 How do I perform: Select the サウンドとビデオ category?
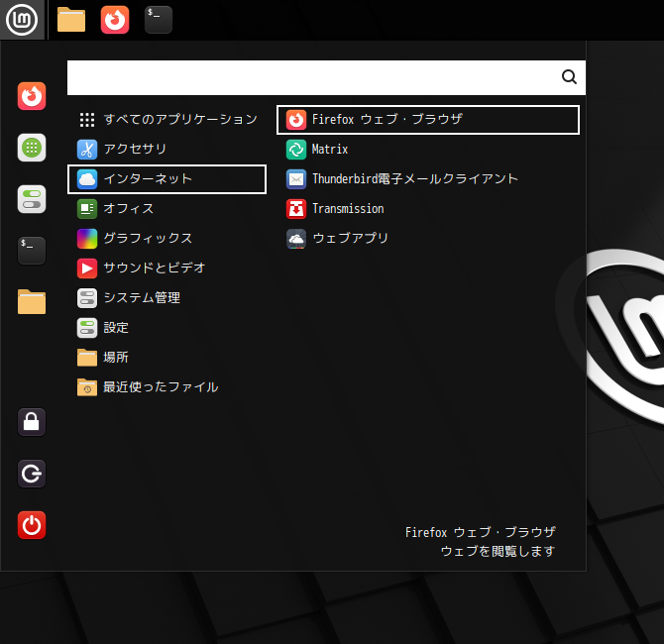(166, 268)
